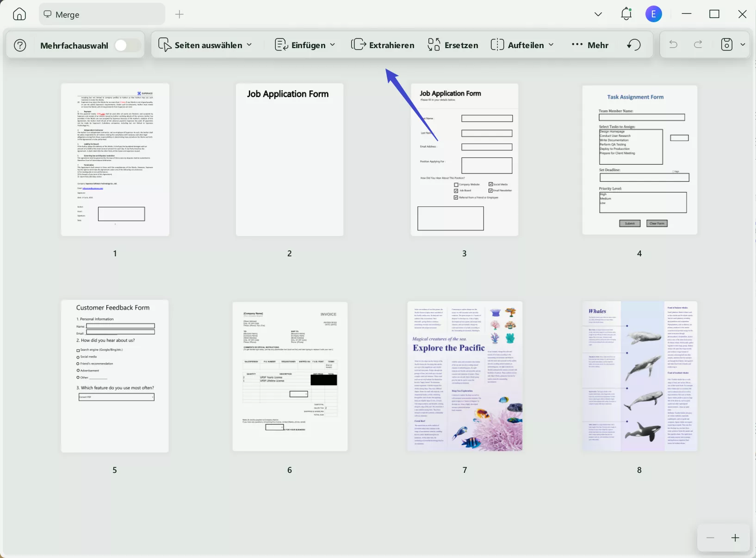756x558 pixels.
Task: Enable the Mehrfachauswahl toggle
Action: [127, 45]
